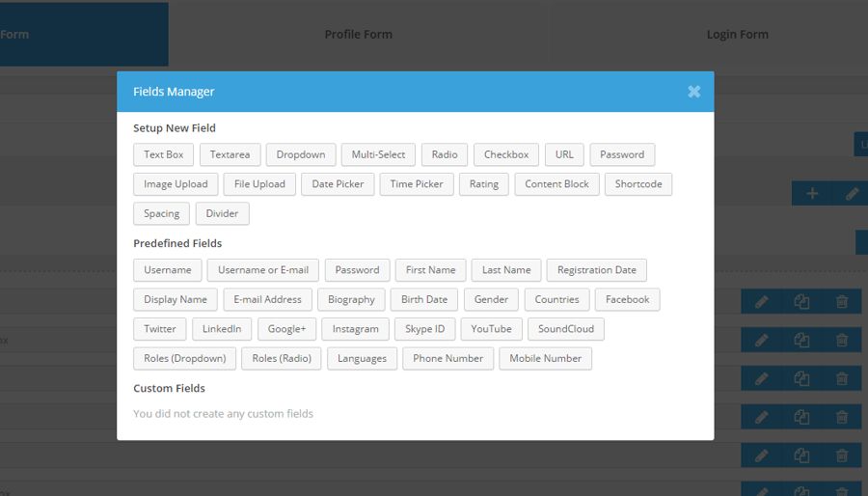Choose the Date Picker field
Image resolution: width=868 pixels, height=496 pixels.
click(338, 184)
